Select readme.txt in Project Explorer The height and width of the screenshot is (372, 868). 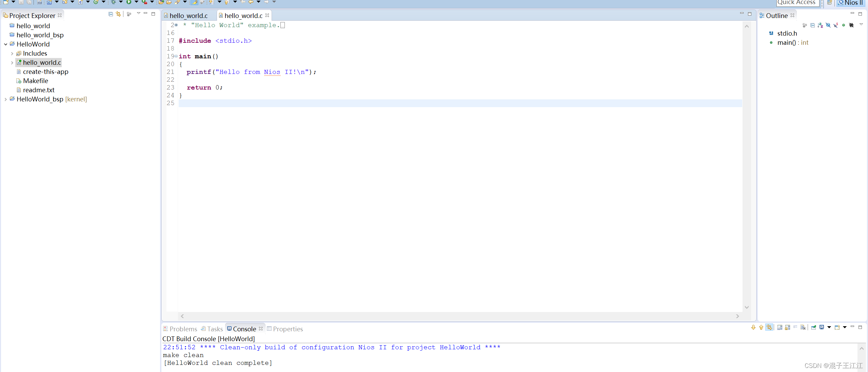point(36,90)
